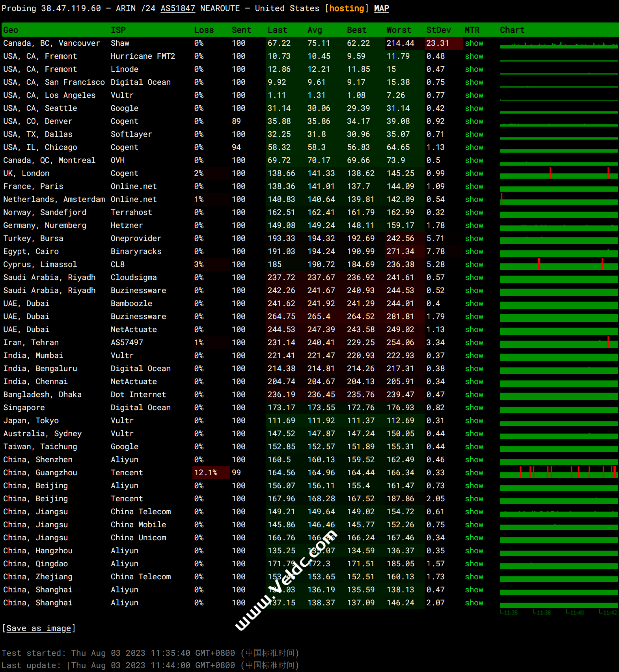Image resolution: width=619 pixels, height=672 pixels.
Task: Click the StDev column header
Action: 438,30
